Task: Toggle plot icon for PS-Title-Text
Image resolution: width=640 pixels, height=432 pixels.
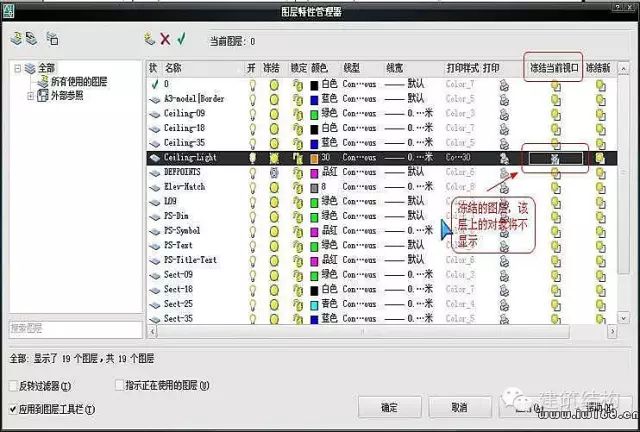Action: tap(504, 261)
